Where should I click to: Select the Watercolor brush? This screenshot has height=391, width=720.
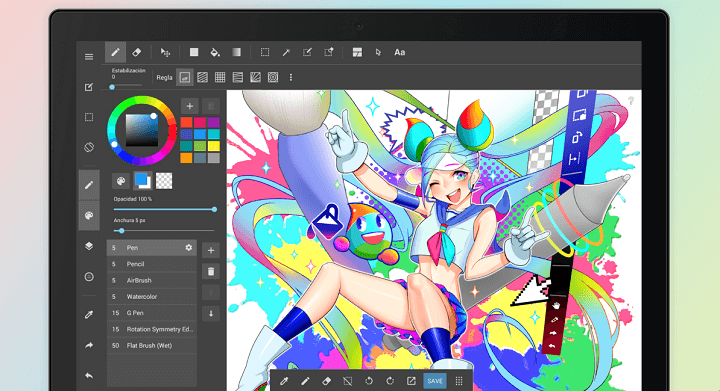point(152,296)
